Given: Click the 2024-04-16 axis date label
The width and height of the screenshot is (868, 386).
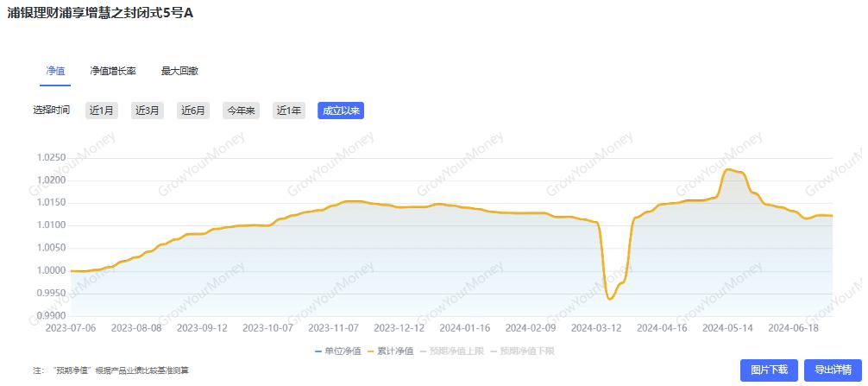Looking at the screenshot, I should click(662, 328).
